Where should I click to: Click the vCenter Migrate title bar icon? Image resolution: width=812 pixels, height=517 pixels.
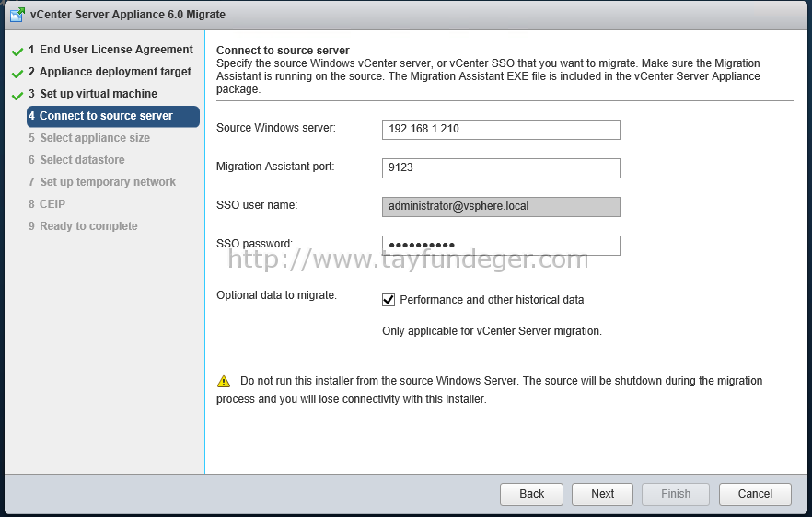[x=17, y=15]
